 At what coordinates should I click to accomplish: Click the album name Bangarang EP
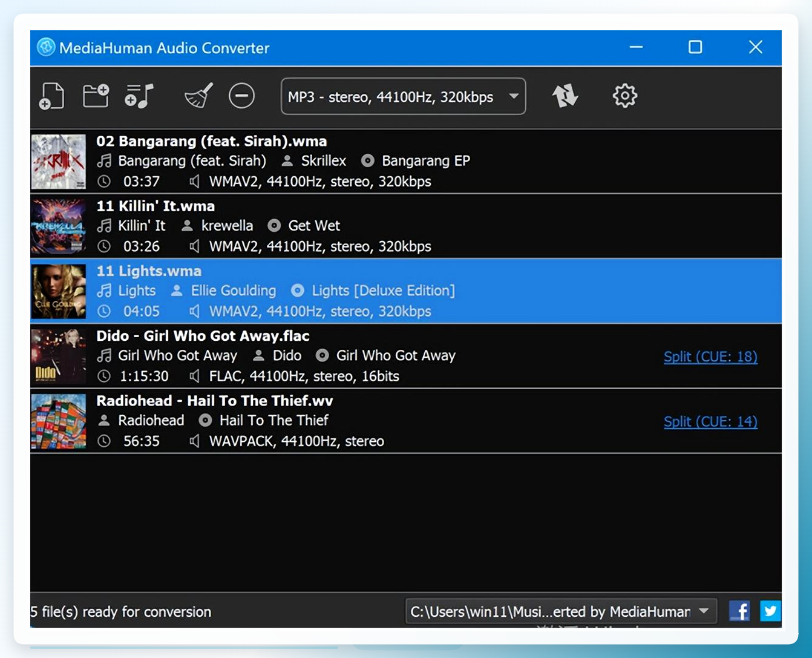tap(426, 161)
